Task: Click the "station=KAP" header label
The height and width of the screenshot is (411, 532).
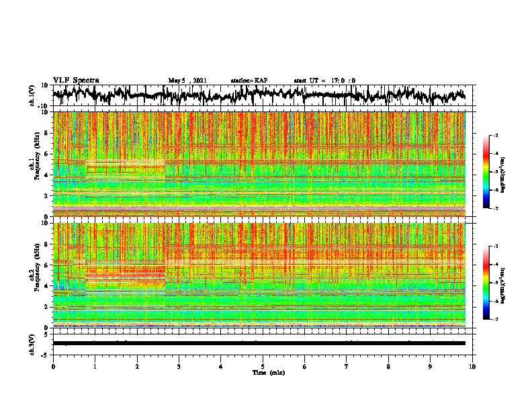Action: 249,81
